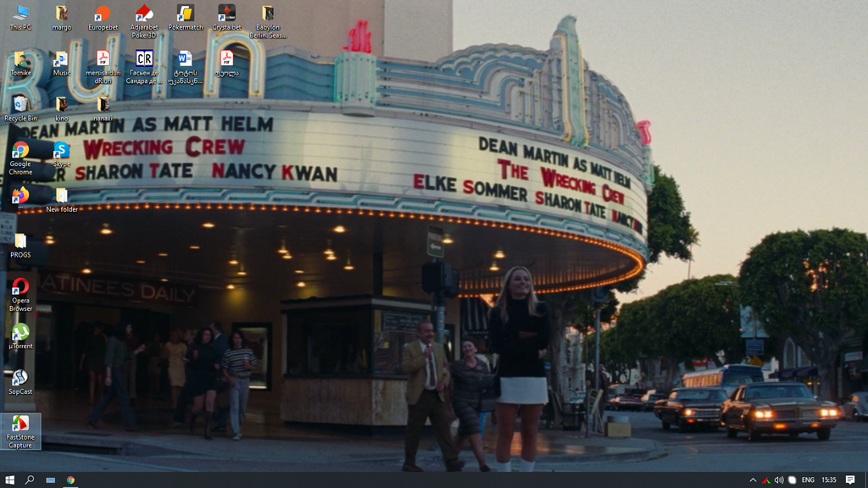Select the Word document with Georgian name
This screenshot has width=868, height=488.
[x=186, y=67]
